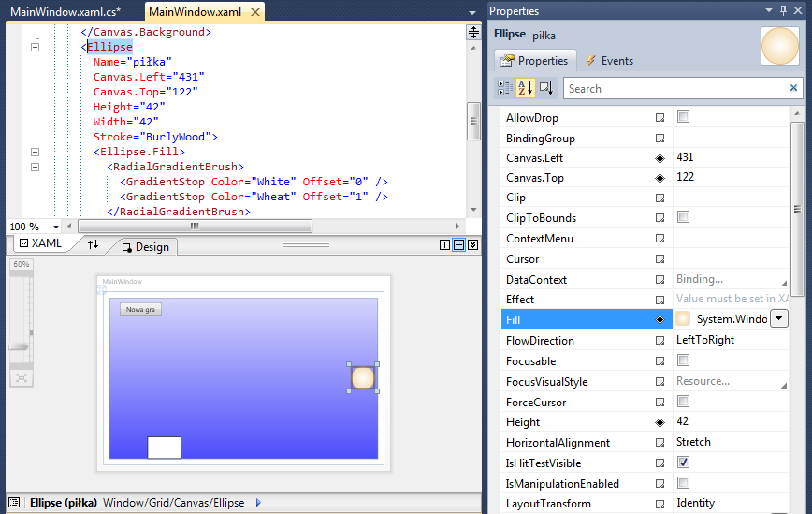Viewport: 812px width, 514px height.
Task: Click the Fill property marker diamond
Action: coord(660,319)
